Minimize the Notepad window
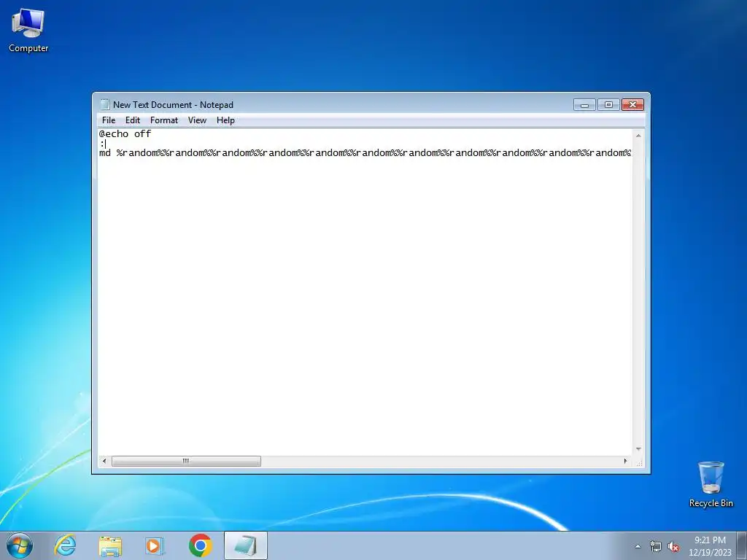Viewport: 747px width, 560px height. coord(584,104)
